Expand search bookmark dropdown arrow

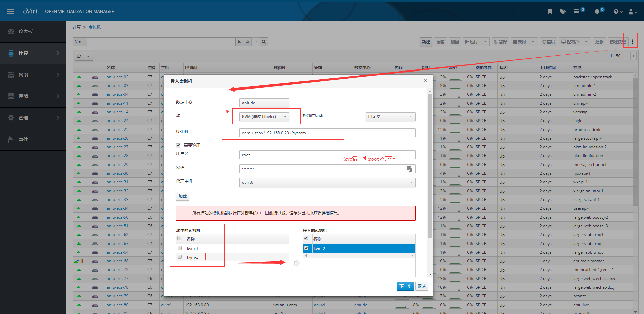pos(256,42)
